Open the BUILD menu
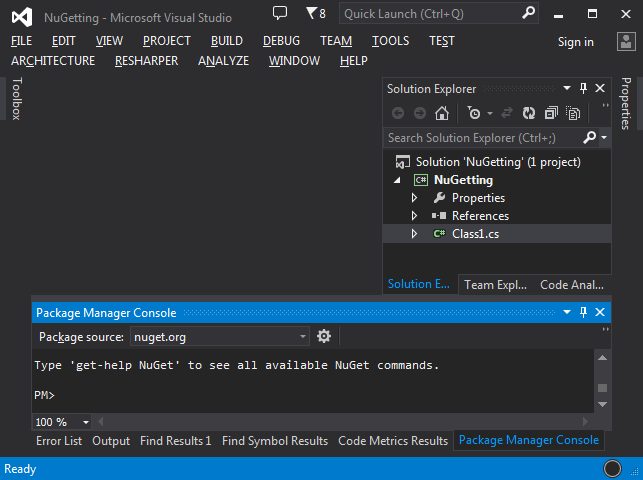Image resolution: width=643 pixels, height=480 pixels. click(x=227, y=41)
